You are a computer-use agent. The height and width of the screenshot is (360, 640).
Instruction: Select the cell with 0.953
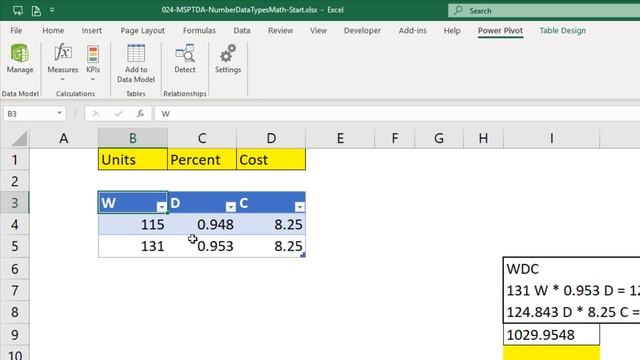(202, 246)
